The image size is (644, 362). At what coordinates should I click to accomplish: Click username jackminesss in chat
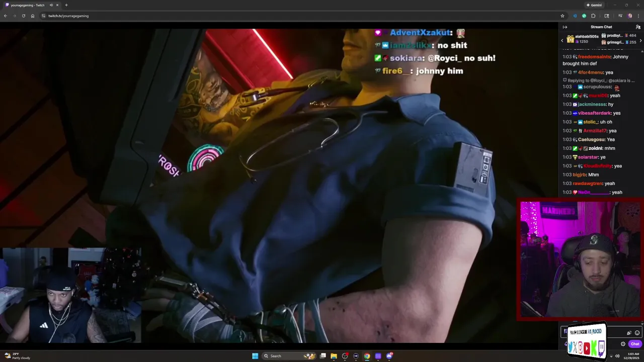coord(592,104)
